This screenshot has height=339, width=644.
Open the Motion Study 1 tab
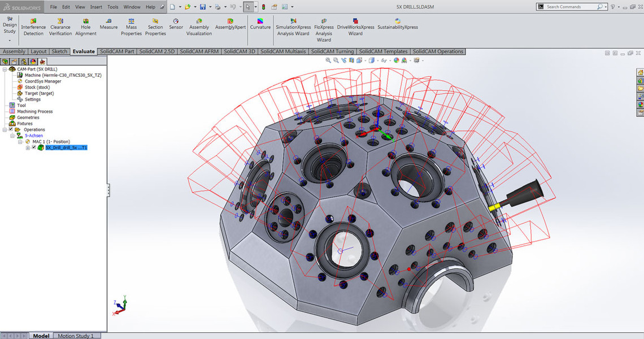pos(76,336)
